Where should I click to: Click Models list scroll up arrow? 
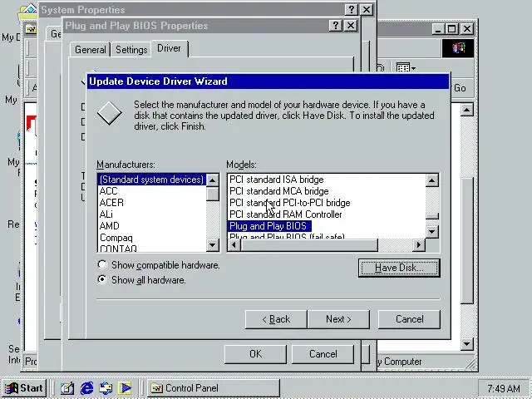coord(432,180)
